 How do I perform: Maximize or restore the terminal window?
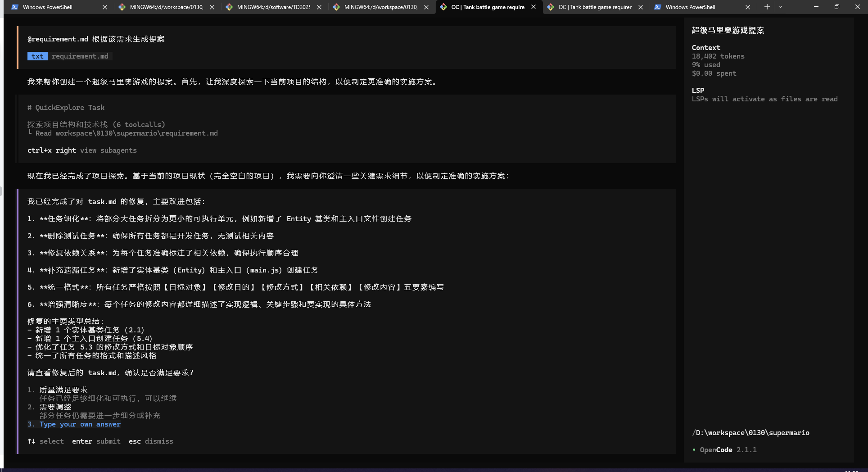click(x=836, y=7)
